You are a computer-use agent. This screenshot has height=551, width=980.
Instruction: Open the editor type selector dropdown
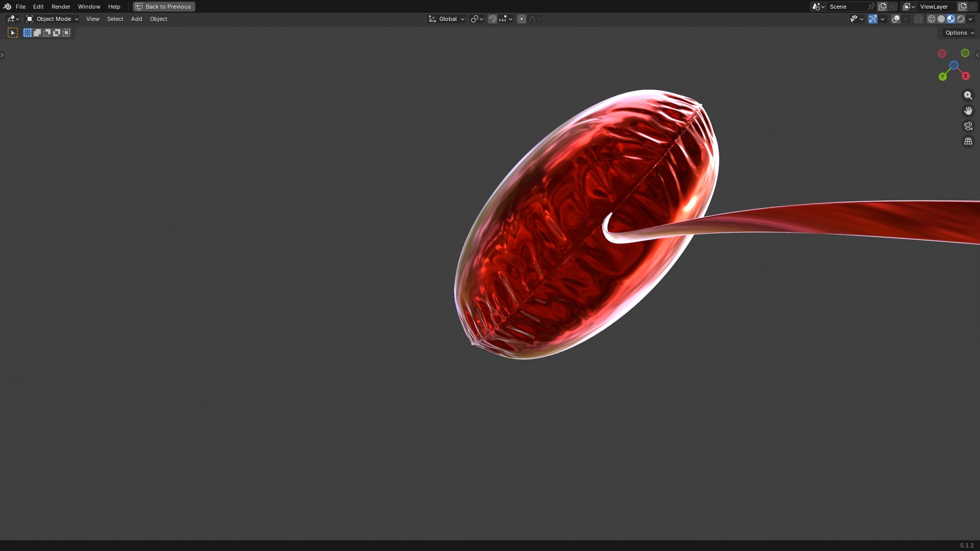pos(13,19)
